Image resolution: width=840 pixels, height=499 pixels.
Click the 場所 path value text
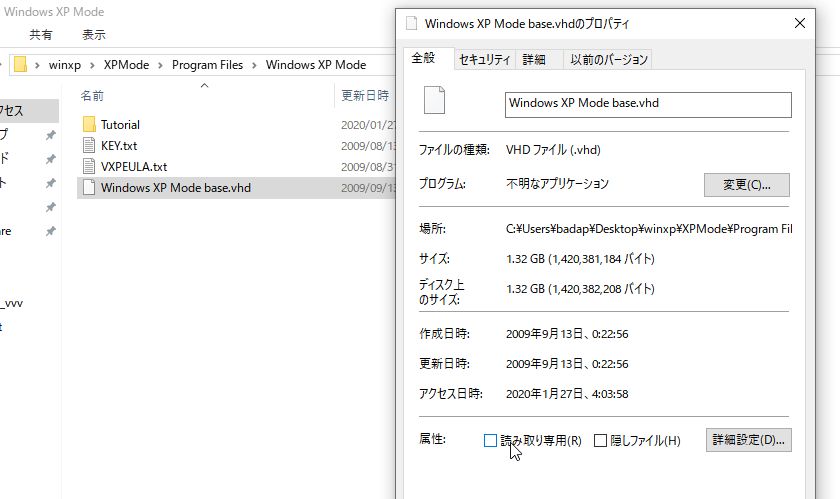649,229
